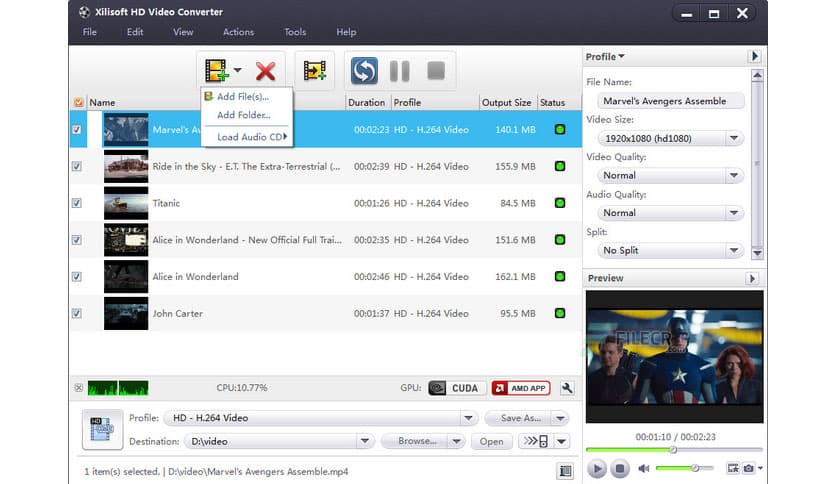Click the transfer-to-device icon
The image size is (836, 484).
pyautogui.click(x=536, y=441)
